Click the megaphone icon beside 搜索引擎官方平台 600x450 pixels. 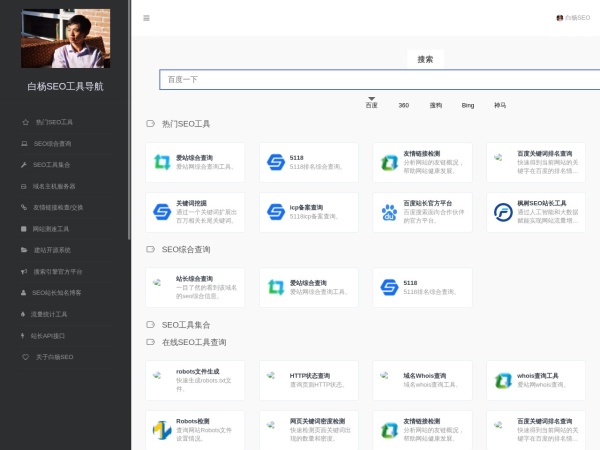point(24,271)
